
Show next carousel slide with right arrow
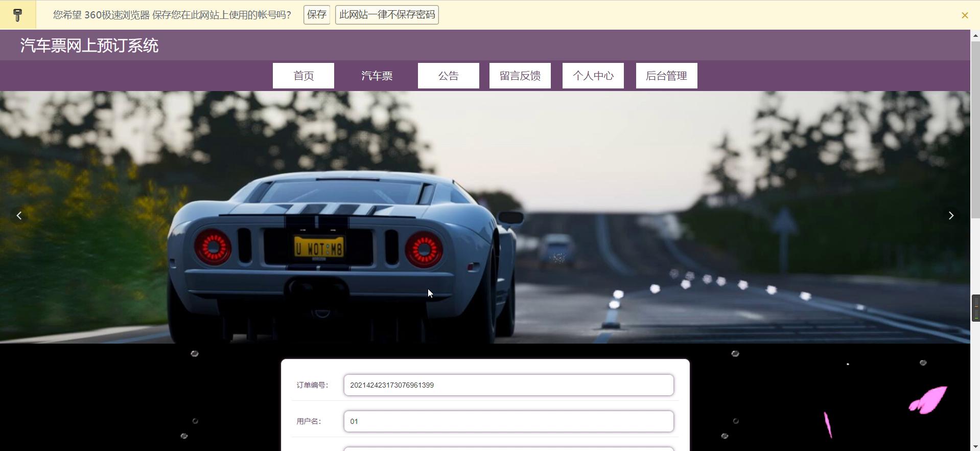coord(951,216)
